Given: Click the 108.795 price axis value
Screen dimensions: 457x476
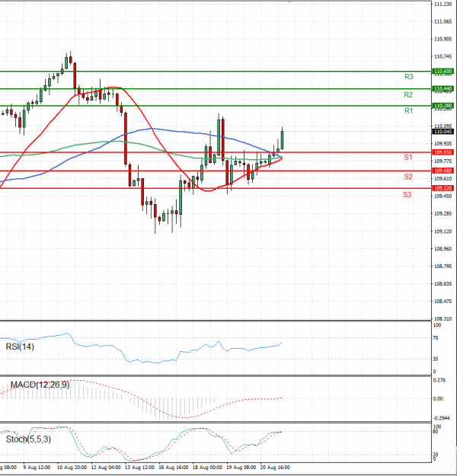Looking at the screenshot, I should (x=443, y=267).
